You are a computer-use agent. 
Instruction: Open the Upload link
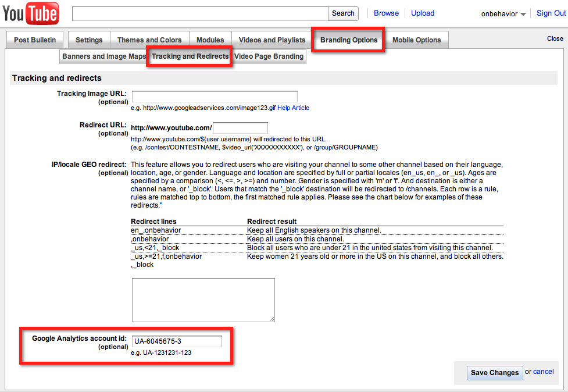point(423,13)
